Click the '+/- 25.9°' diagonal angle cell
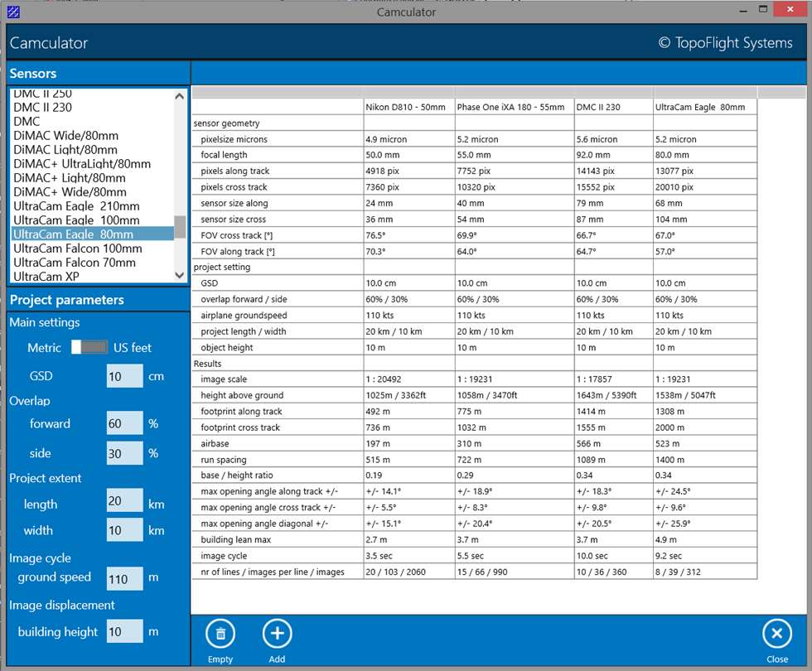Image resolution: width=812 pixels, height=671 pixels. pyautogui.click(x=705, y=524)
